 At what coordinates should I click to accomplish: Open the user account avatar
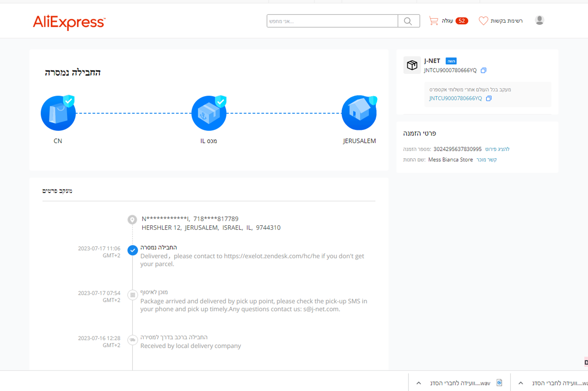click(x=539, y=20)
